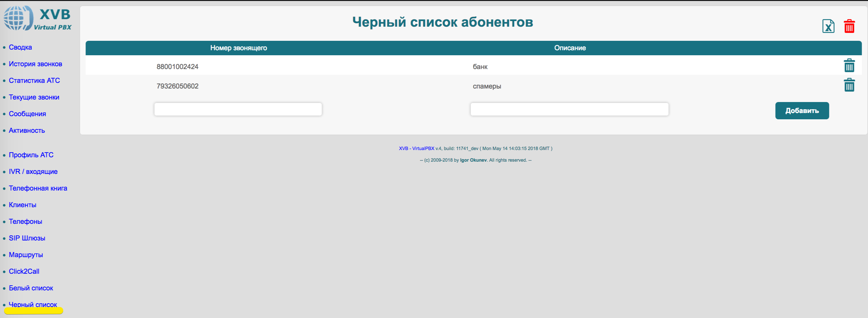Navigate to Профиль АТС
The width and height of the screenshot is (868, 318).
pos(31,155)
